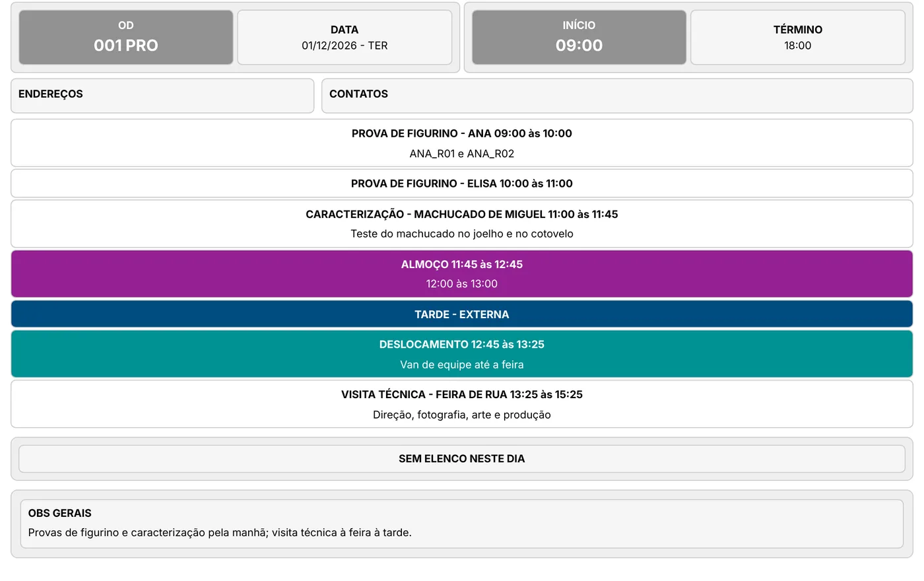924x581 pixels.
Task: Click "Van de equipe até a feira" note
Action: (x=462, y=364)
